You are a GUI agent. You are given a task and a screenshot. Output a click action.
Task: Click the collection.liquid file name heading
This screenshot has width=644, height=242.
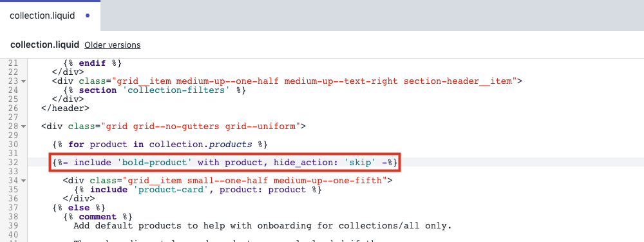click(x=45, y=45)
